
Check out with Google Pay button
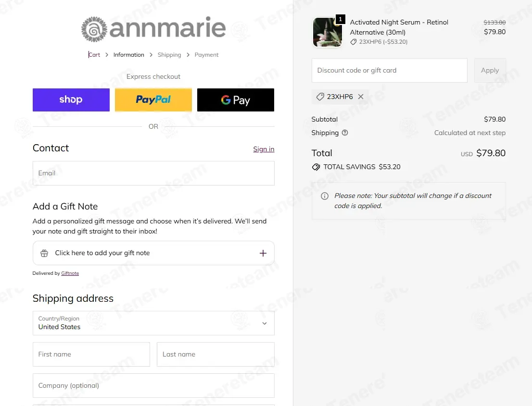click(236, 100)
